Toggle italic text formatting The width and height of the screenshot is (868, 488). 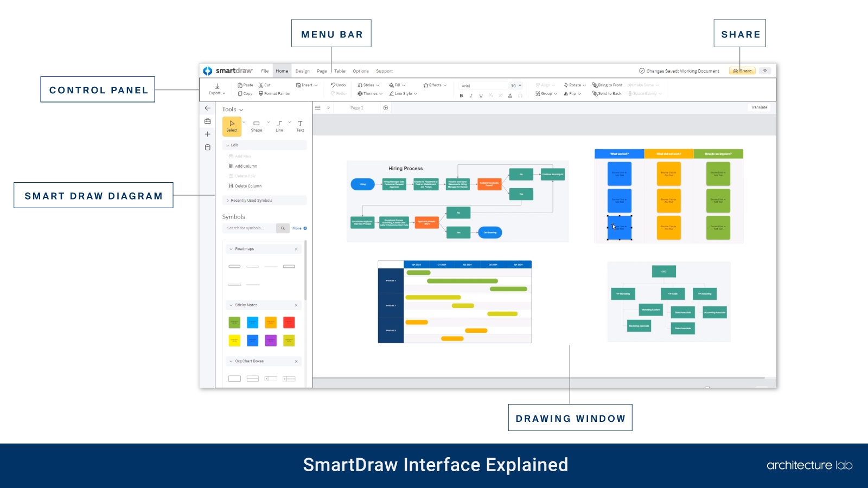471,95
